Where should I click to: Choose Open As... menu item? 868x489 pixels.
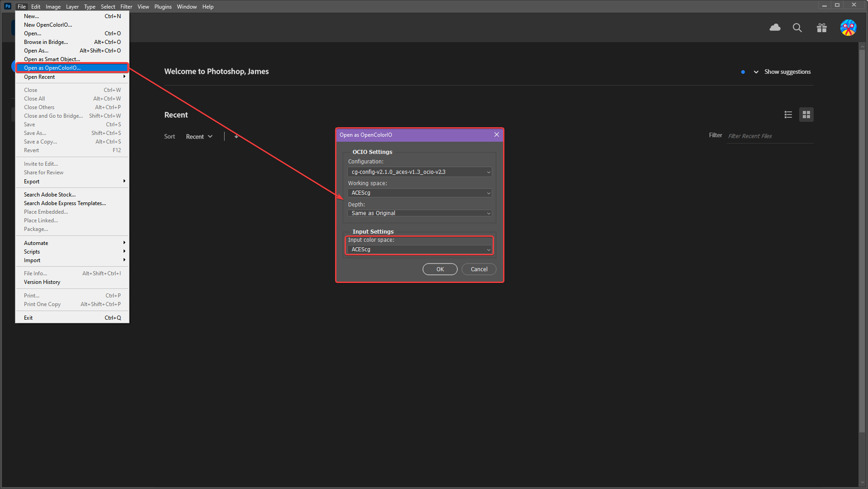72,51
